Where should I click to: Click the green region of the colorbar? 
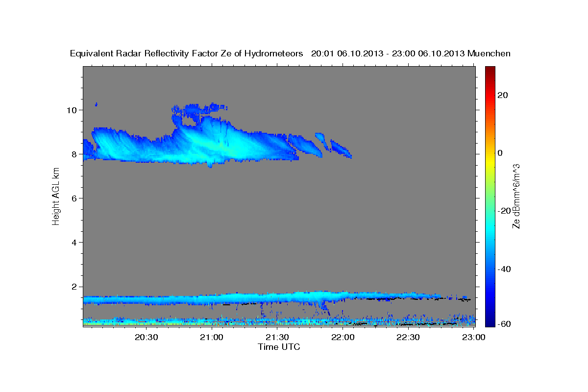coord(490,196)
